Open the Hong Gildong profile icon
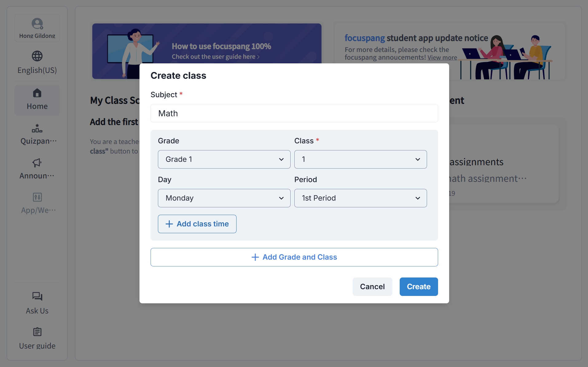Viewport: 588px width, 367px height. tap(37, 24)
